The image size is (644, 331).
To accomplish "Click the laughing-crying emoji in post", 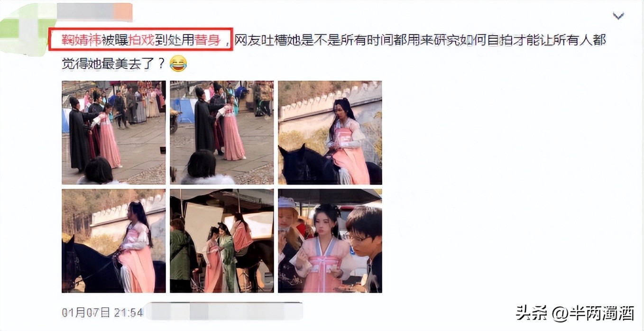I will coord(178,64).
